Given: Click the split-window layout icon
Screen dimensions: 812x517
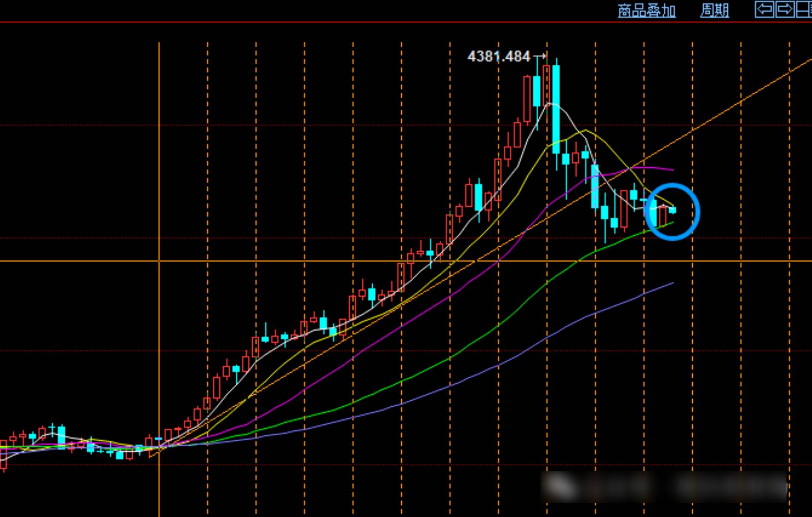Looking at the screenshot, I should point(804,9).
